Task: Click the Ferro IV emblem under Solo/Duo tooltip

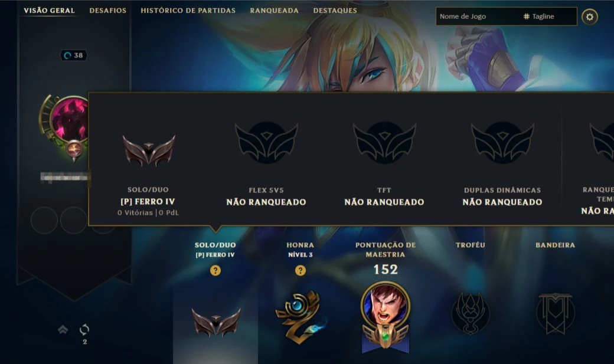Action: (148, 150)
